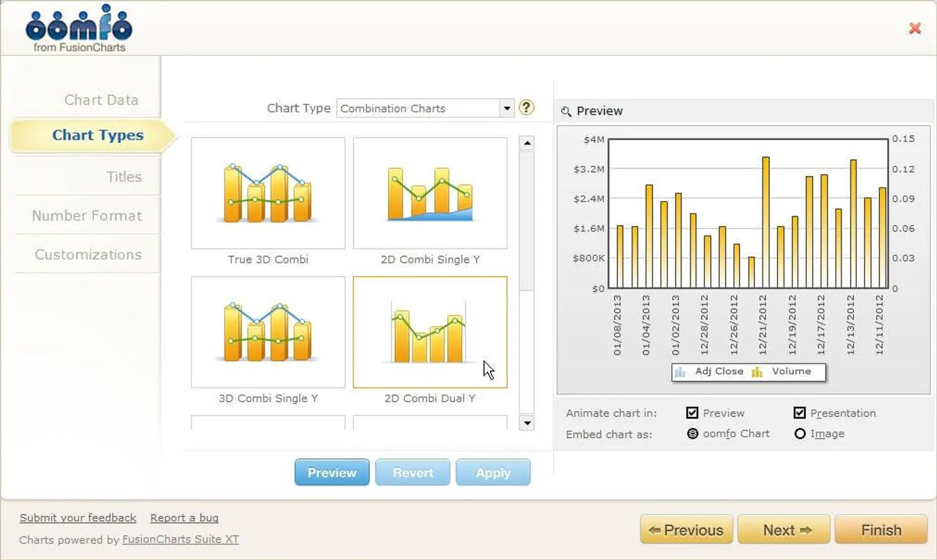Pick the 3D Combi Single Y chart icon
Viewport: 937px width, 560px height.
[x=268, y=332]
